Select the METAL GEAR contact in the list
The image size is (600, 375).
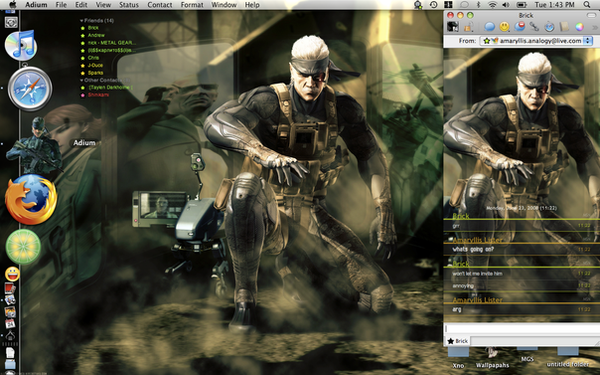tap(111, 43)
